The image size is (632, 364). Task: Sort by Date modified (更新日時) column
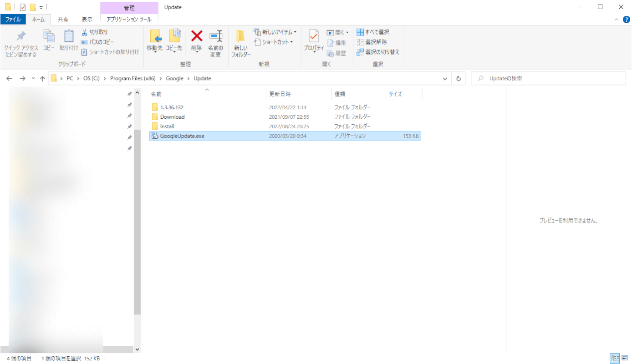298,94
